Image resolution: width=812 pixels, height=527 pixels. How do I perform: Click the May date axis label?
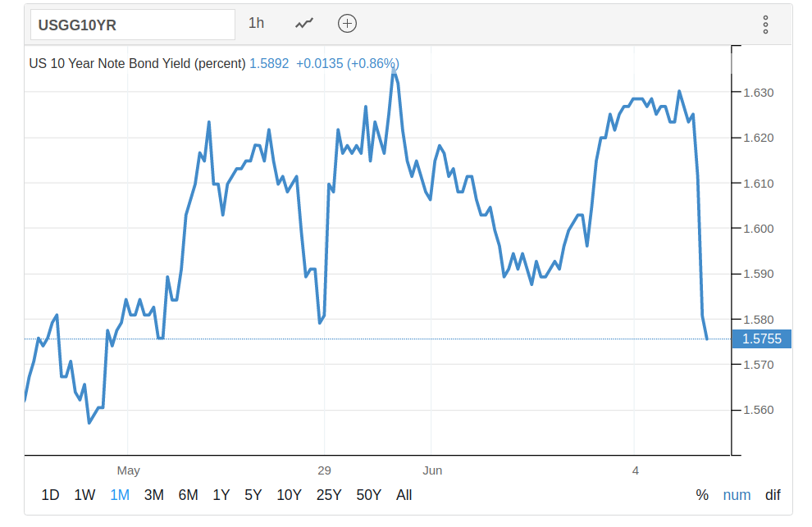click(129, 470)
